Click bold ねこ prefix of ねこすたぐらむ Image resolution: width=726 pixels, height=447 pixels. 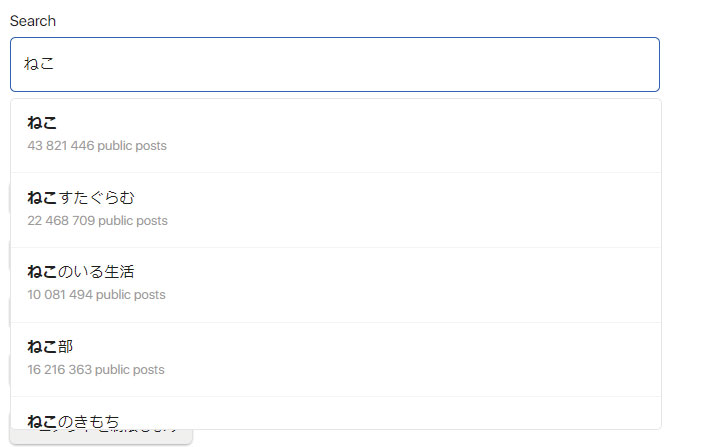pyautogui.click(x=43, y=198)
